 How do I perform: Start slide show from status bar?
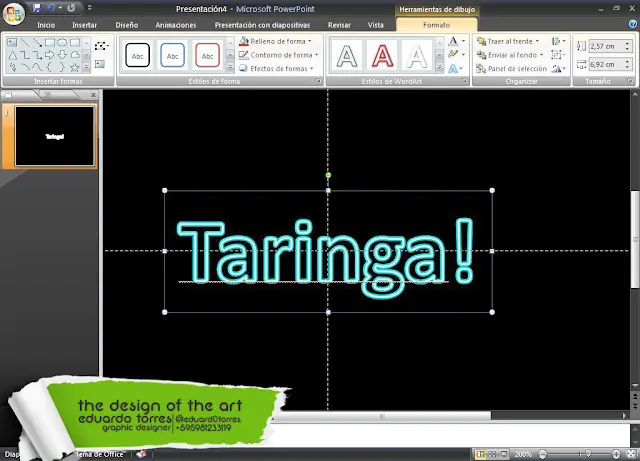[x=504, y=454]
